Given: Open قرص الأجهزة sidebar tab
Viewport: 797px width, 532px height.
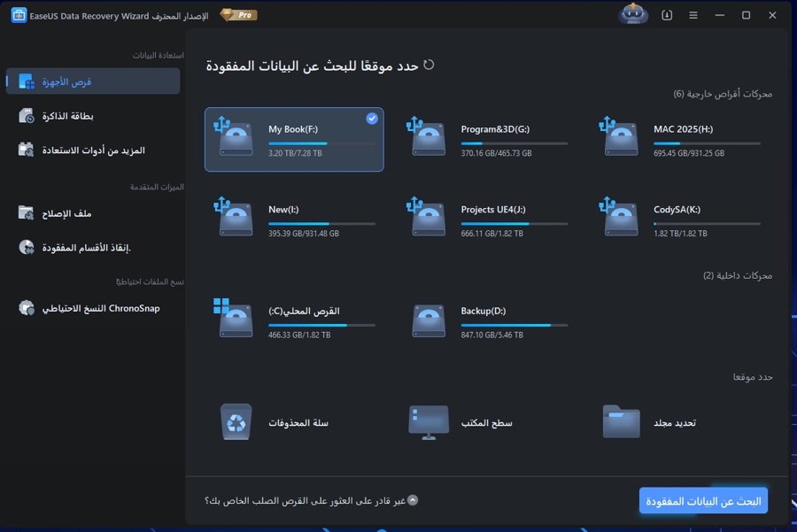Looking at the screenshot, I should coord(93,81).
